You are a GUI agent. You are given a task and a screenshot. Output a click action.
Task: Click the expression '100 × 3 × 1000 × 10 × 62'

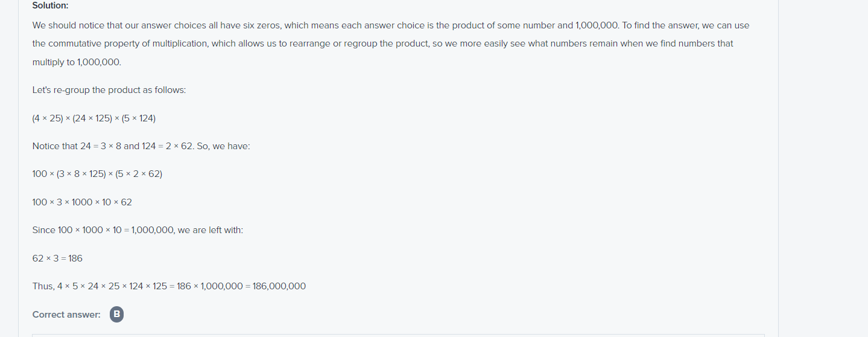click(82, 202)
